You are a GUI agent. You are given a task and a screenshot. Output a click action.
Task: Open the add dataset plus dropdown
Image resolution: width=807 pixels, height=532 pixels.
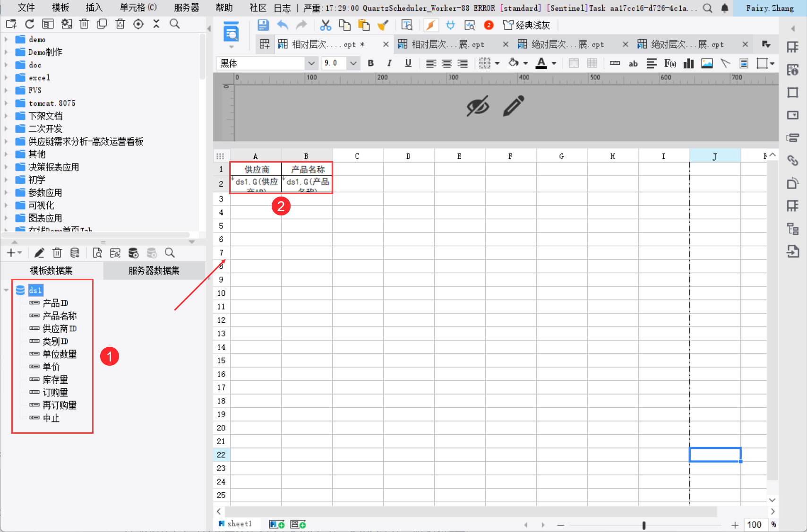pos(14,253)
